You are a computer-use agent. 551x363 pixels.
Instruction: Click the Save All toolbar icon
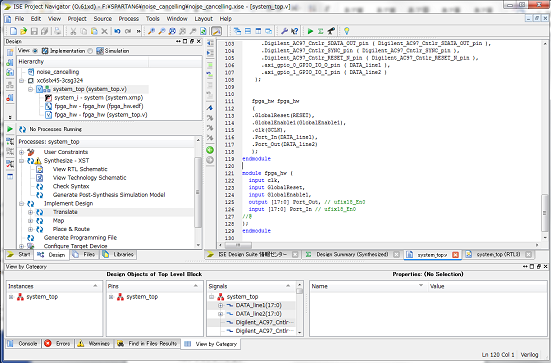click(44, 31)
